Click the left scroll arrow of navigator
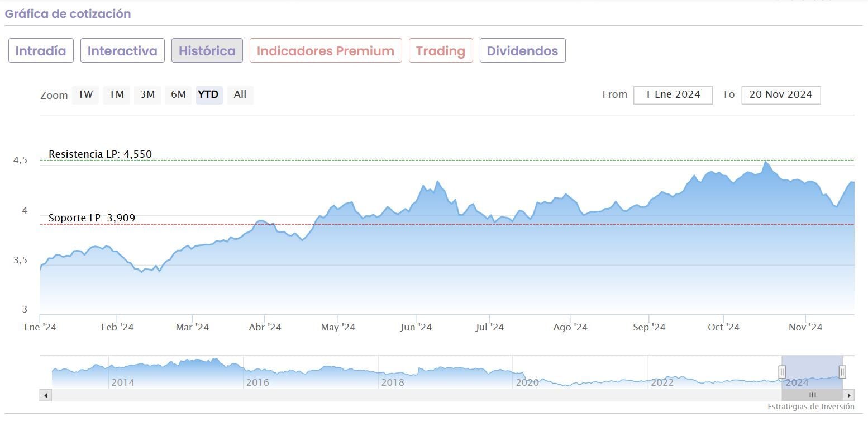 46,395
